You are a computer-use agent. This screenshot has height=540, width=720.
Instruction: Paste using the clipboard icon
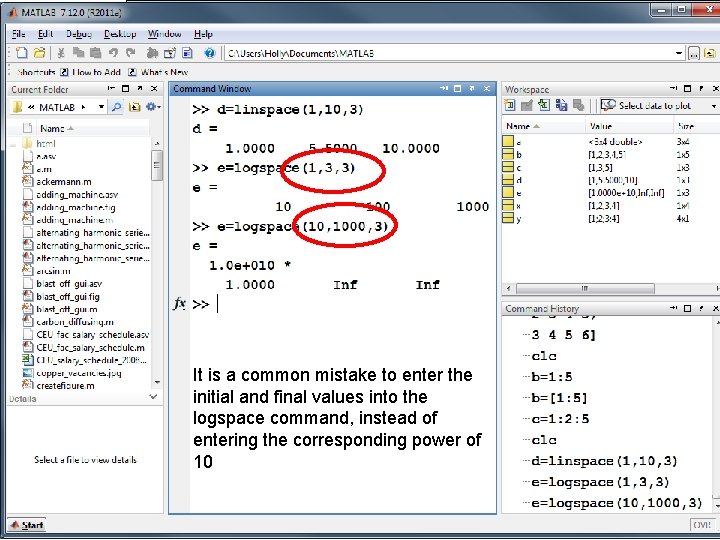coord(96,53)
